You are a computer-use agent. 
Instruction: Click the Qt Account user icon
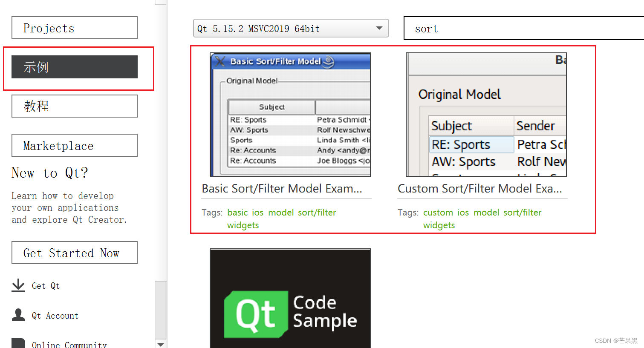[x=18, y=315]
